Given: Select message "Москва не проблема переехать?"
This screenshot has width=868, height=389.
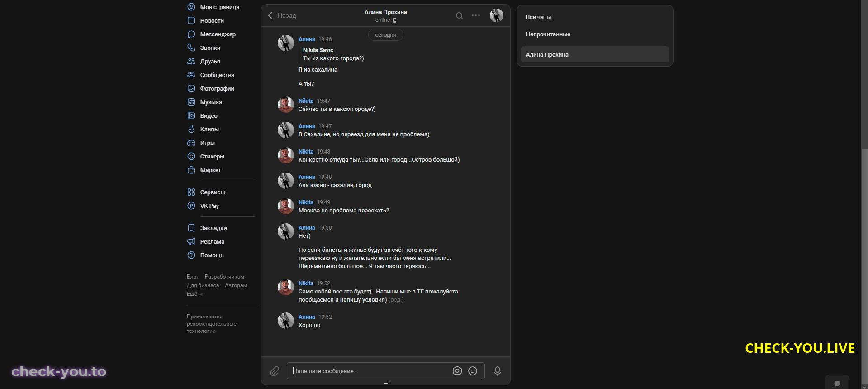Looking at the screenshot, I should (x=344, y=211).
